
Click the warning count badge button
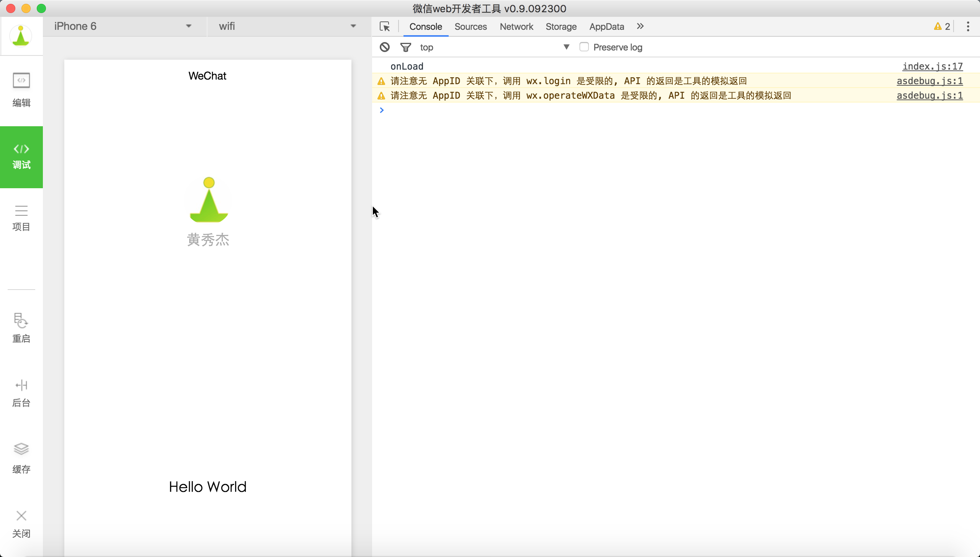click(x=942, y=26)
